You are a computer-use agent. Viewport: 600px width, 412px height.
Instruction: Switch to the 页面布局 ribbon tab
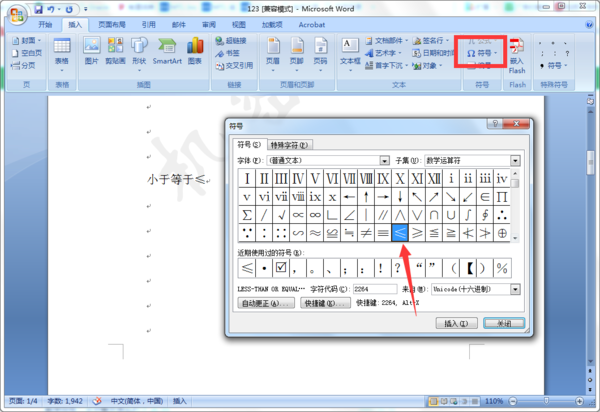point(112,24)
